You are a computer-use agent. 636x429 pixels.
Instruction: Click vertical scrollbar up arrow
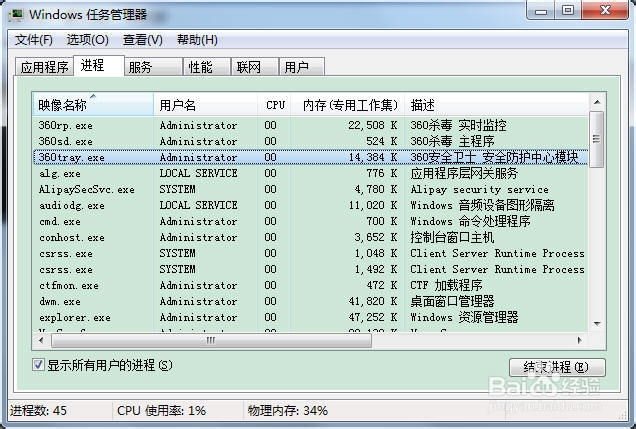pyautogui.click(x=597, y=102)
